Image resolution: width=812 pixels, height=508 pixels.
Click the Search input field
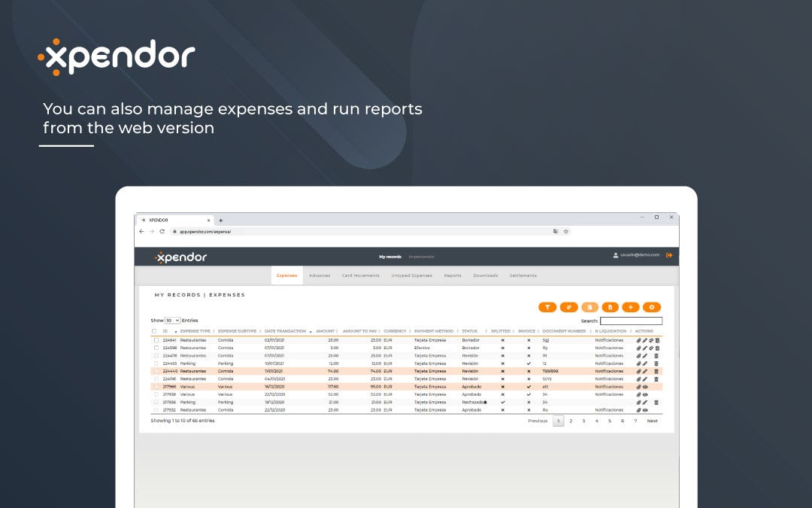tap(631, 321)
